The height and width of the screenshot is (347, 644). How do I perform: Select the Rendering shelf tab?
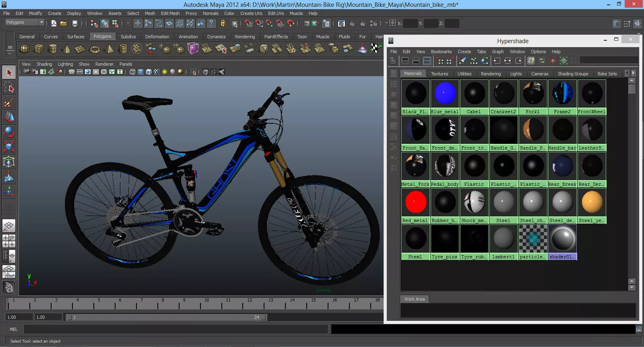point(245,37)
